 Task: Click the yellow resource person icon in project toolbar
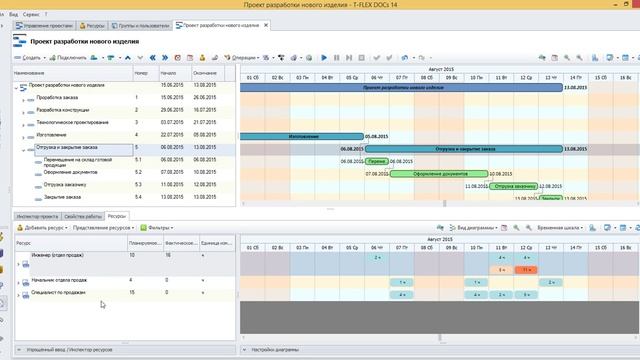coord(202,58)
